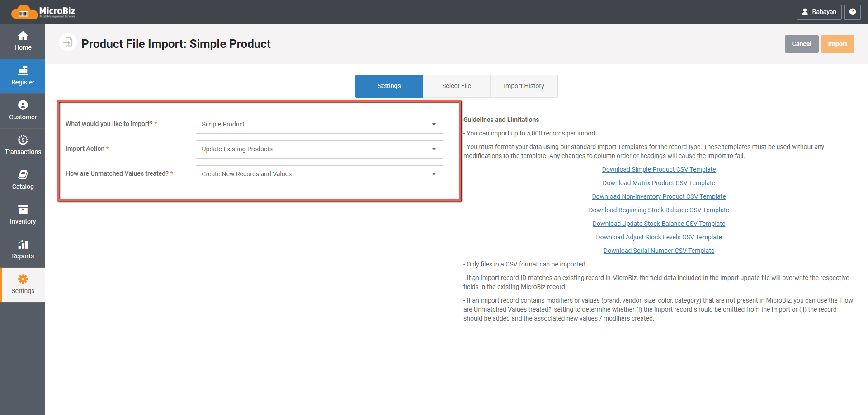
Task: Click the MicroBiz logo
Action: 43,12
